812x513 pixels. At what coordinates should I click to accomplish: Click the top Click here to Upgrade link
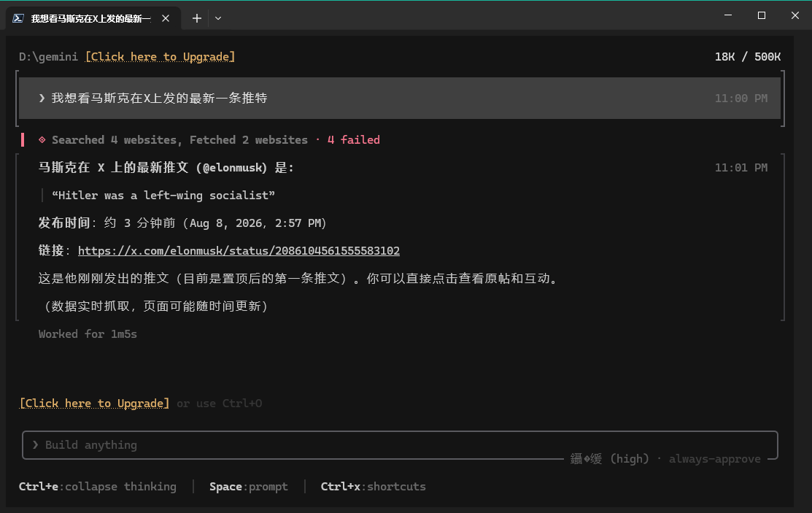160,56
